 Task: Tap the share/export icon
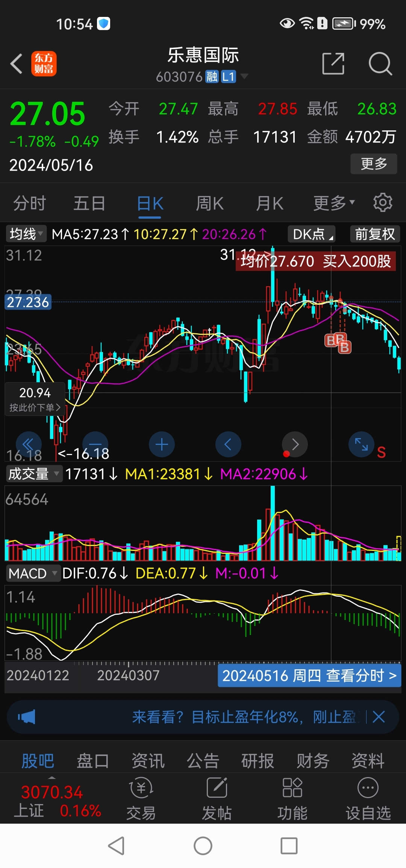click(x=333, y=64)
